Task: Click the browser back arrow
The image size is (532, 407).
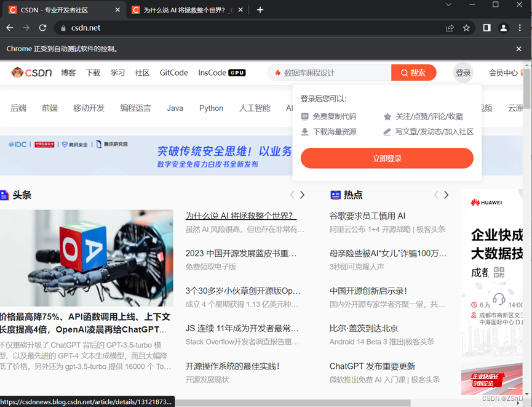Action: (10, 28)
